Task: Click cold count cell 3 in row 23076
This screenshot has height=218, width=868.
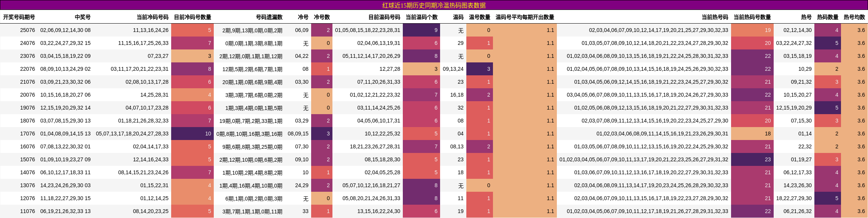Action: pos(192,56)
